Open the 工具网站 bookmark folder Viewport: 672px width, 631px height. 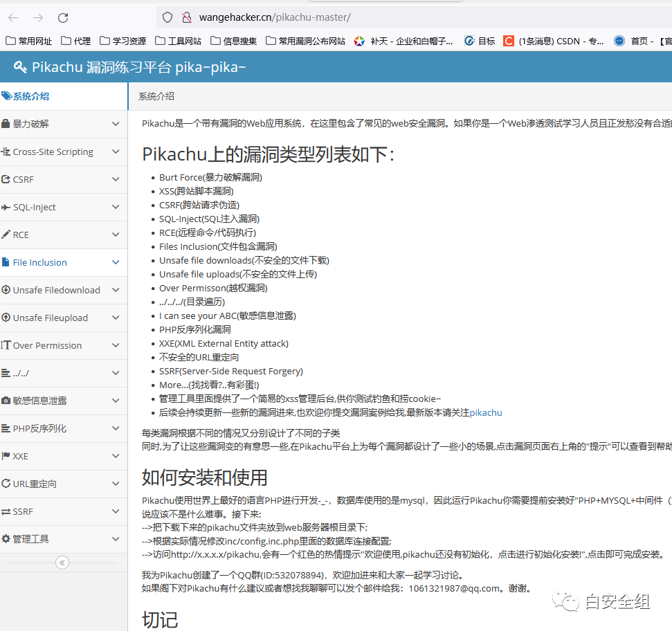click(179, 41)
